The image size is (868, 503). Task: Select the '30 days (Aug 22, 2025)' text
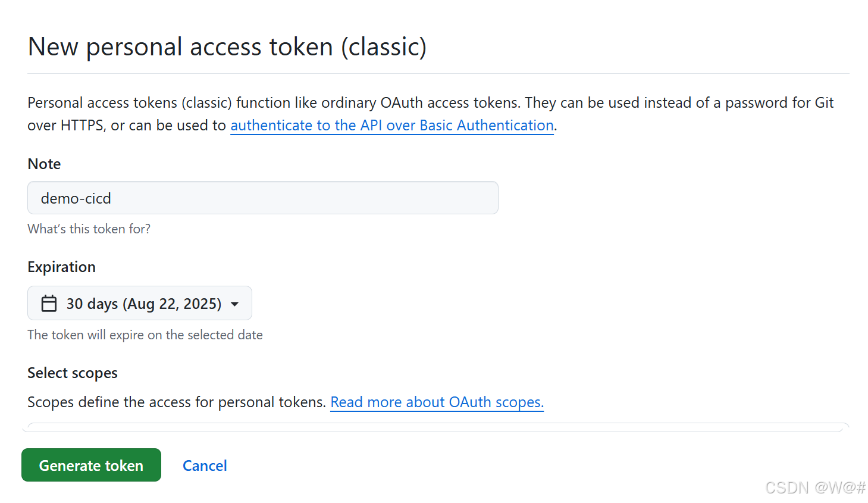tap(144, 304)
